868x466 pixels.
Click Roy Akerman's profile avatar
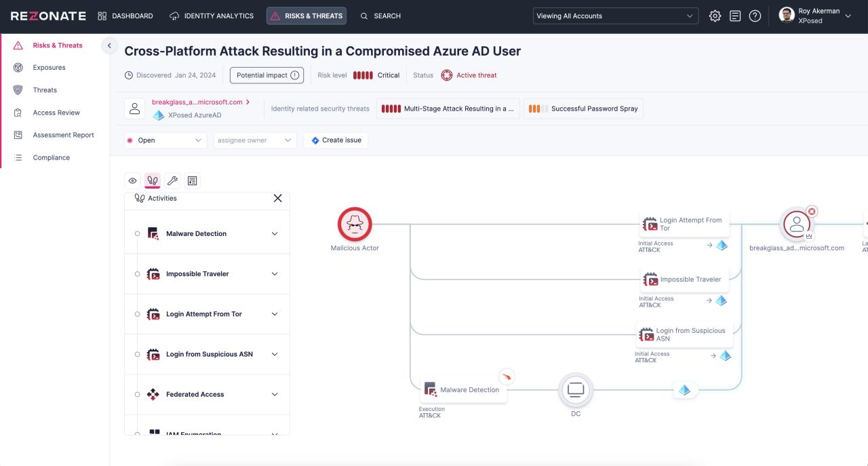pyautogui.click(x=787, y=15)
